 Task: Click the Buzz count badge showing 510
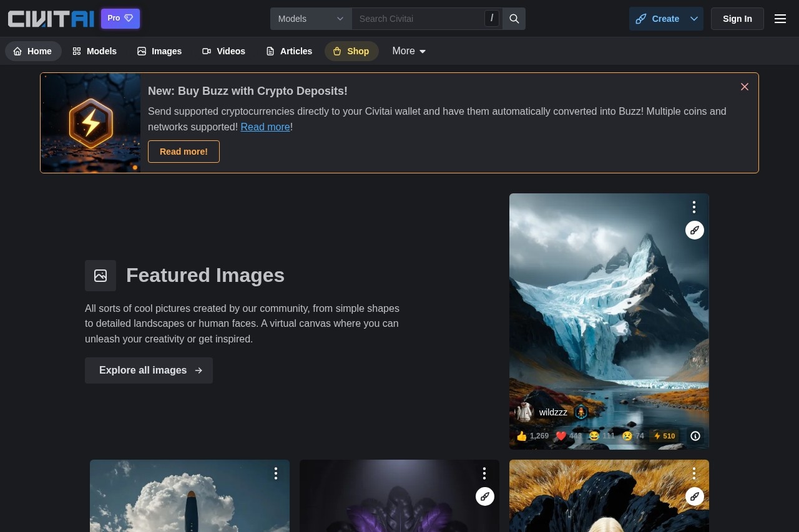coord(664,436)
